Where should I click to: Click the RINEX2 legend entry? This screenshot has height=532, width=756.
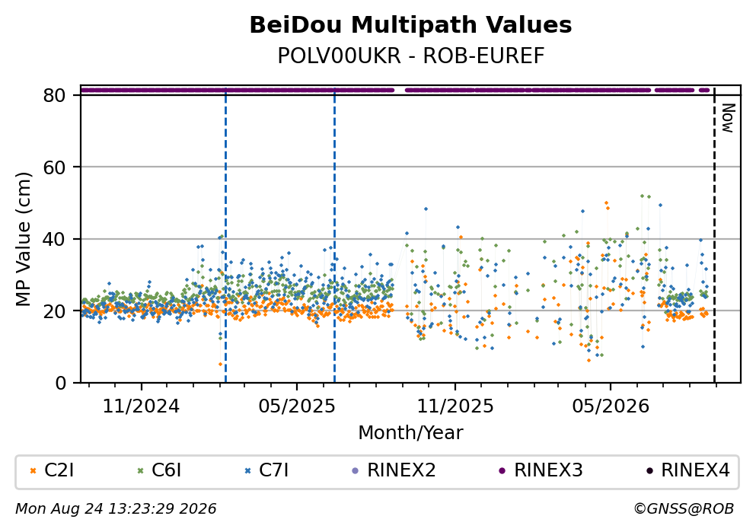[x=394, y=470]
